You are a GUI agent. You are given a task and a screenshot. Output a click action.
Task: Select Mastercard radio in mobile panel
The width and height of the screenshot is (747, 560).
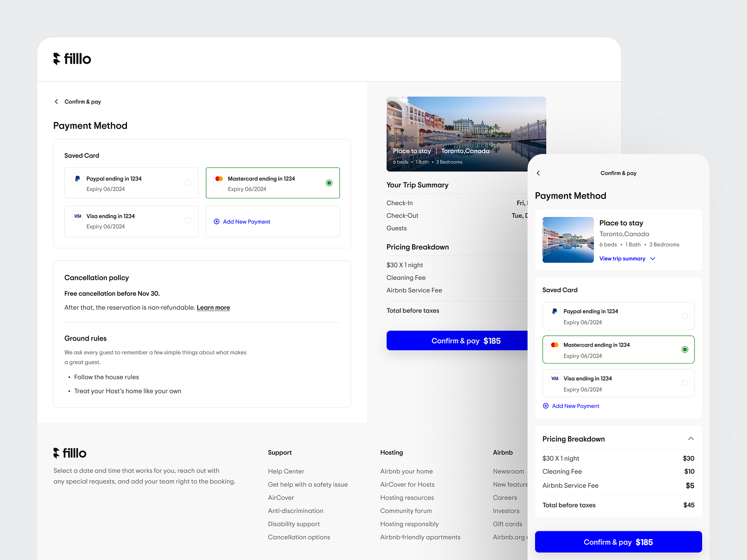pos(685,350)
